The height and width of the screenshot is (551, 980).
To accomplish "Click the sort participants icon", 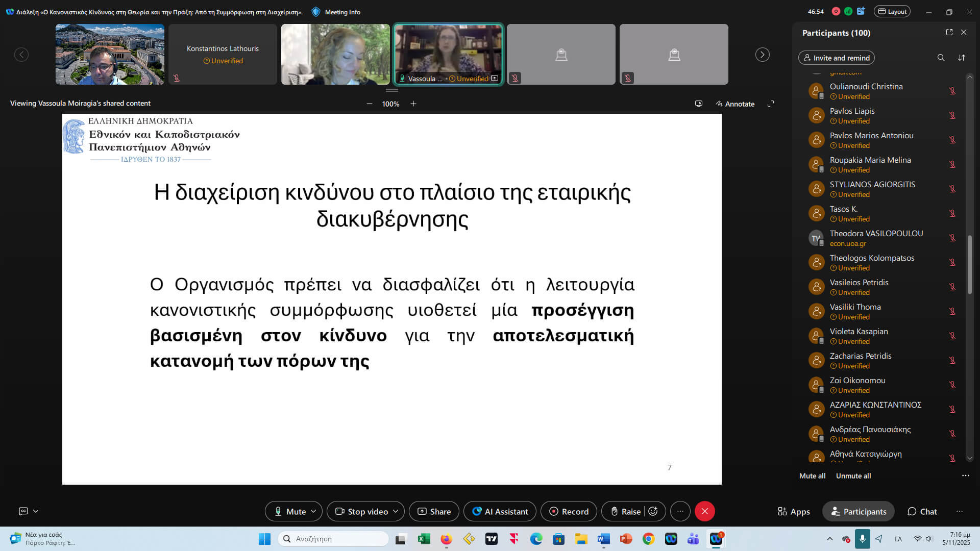I will tap(962, 58).
